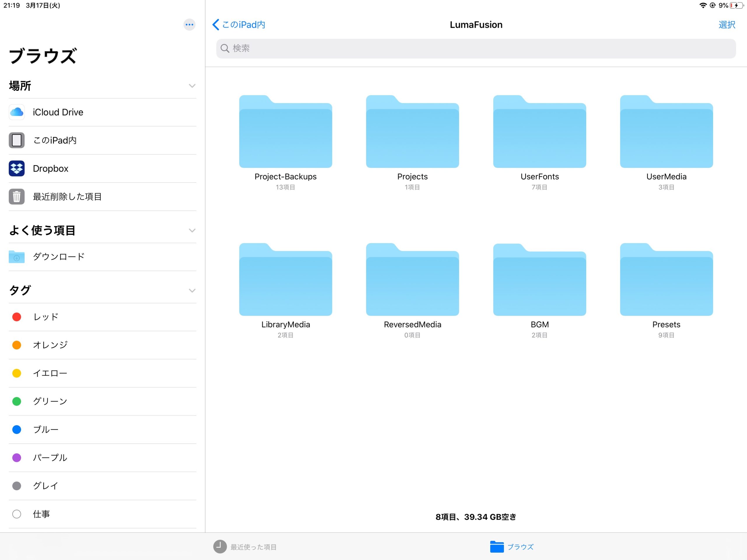The width and height of the screenshot is (747, 560).
Task: Open the ReversedMedia folder
Action: pyautogui.click(x=412, y=279)
